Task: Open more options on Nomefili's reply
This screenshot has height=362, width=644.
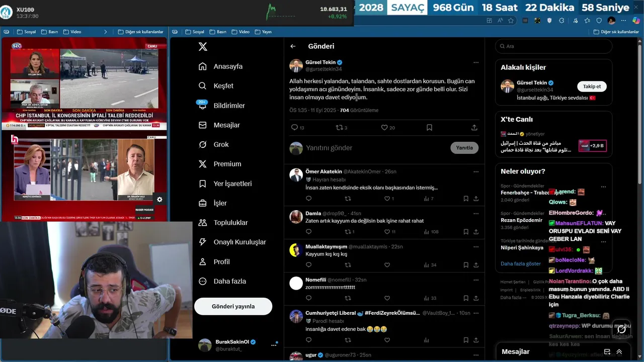Action: 476,280
